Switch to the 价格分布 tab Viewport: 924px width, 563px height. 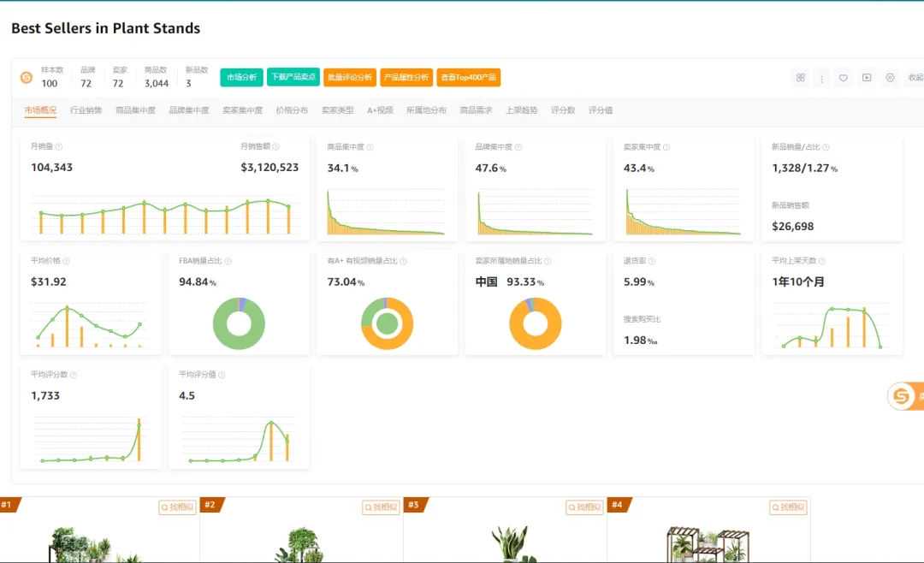292,110
